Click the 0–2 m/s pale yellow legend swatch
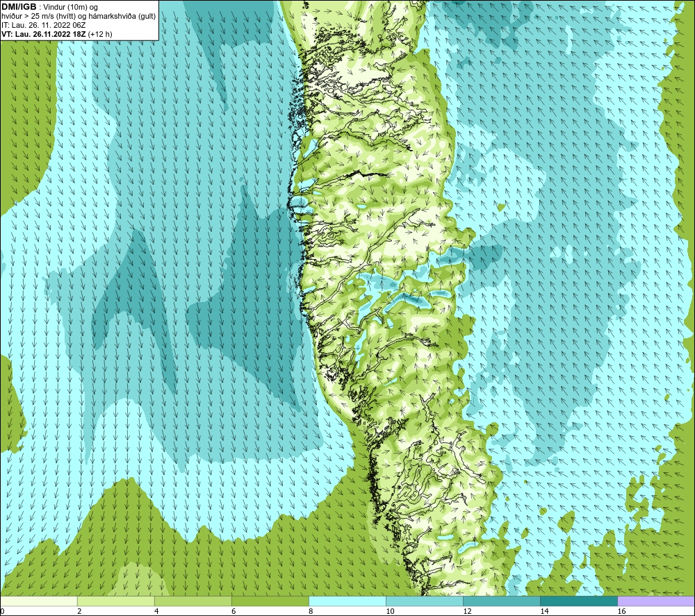Viewport: 695px width, 616px height. point(39,601)
